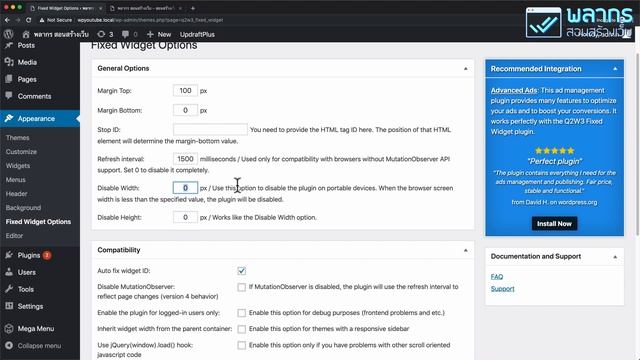Open the site home icon in admin bar
Viewport: 640px width, 360px height.
click(26, 34)
